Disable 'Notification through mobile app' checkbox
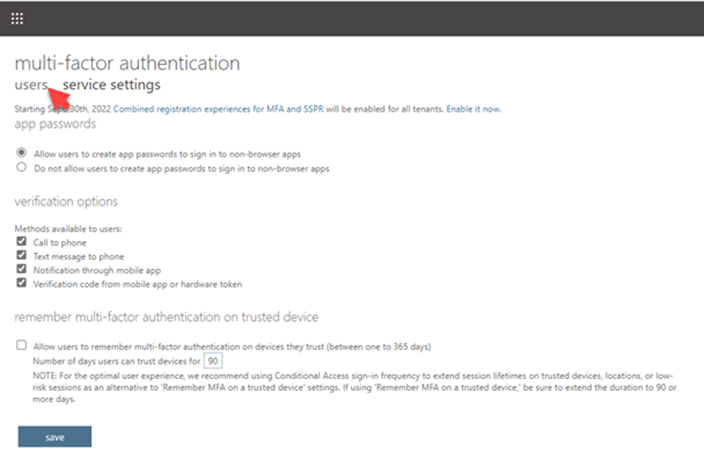704x474 pixels. pos(22,270)
